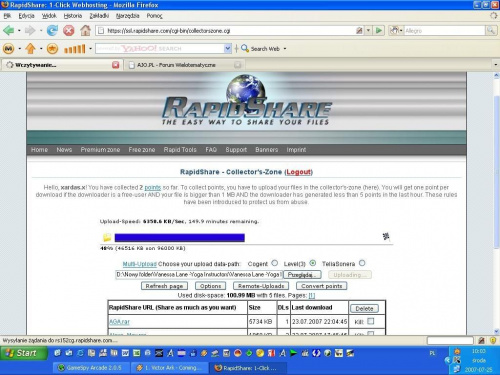This screenshot has width=500, height=375.
Task: Stop loading with the red stop icon
Action: (x=69, y=31)
